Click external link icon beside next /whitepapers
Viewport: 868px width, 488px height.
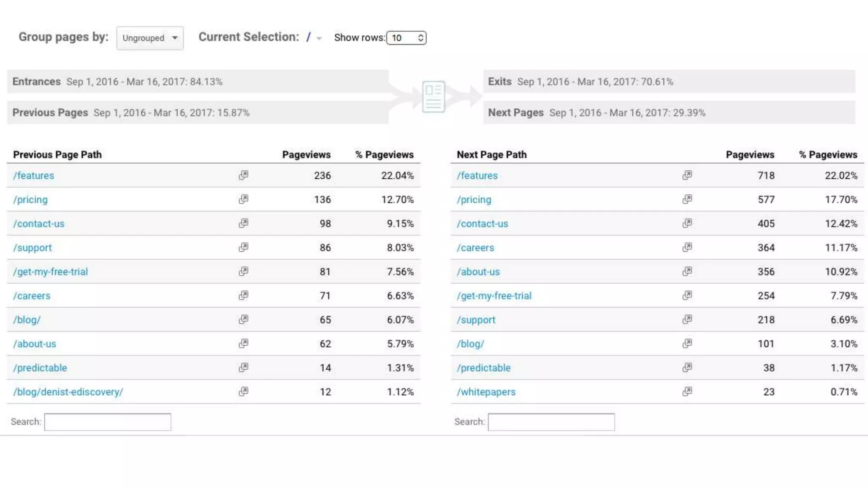tap(687, 392)
